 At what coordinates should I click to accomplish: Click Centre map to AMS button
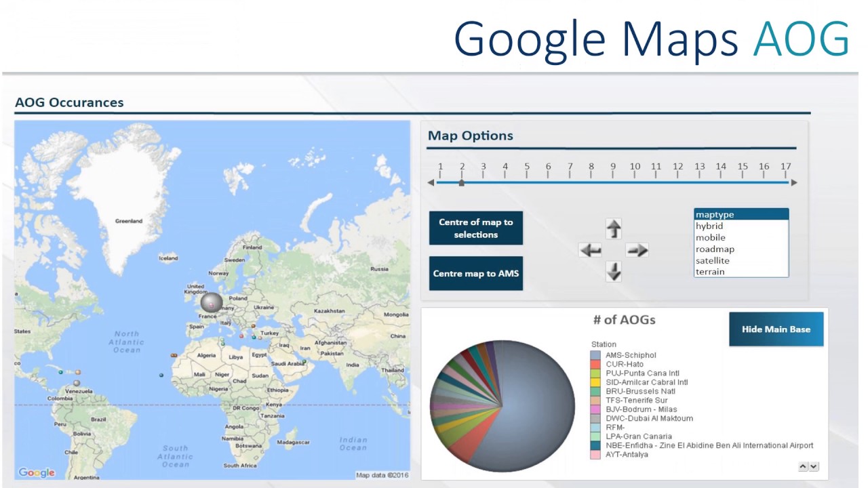pos(476,274)
